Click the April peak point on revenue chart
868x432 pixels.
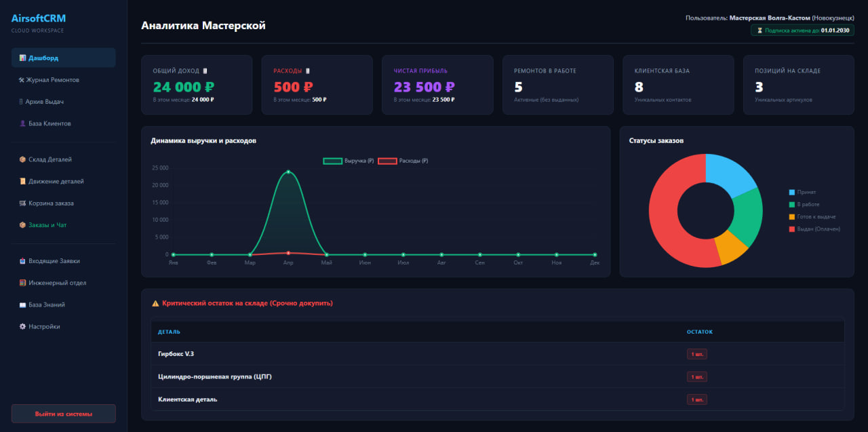pos(288,172)
